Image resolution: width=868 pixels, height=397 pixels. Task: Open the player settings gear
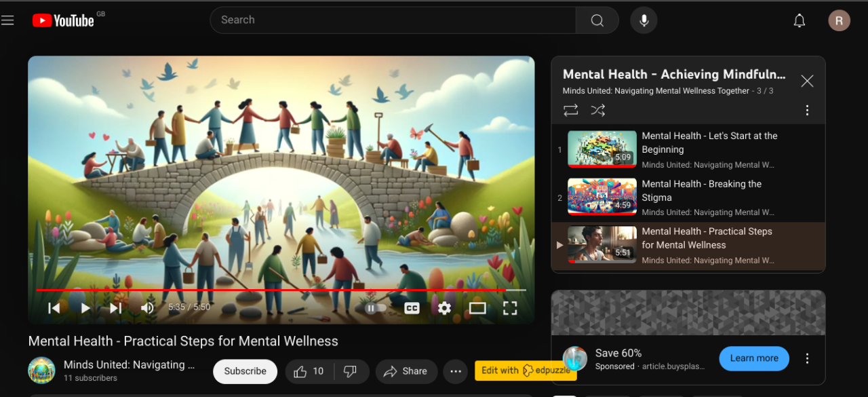coord(444,308)
